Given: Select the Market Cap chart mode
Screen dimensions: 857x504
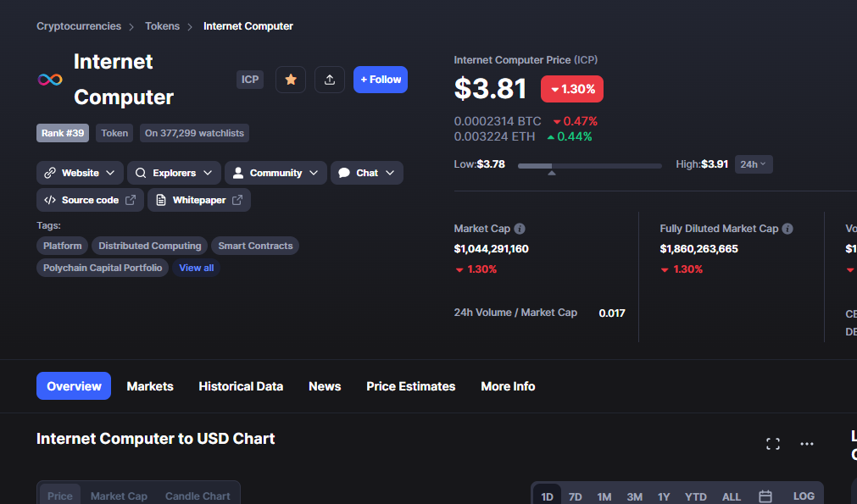Looking at the screenshot, I should (119, 496).
